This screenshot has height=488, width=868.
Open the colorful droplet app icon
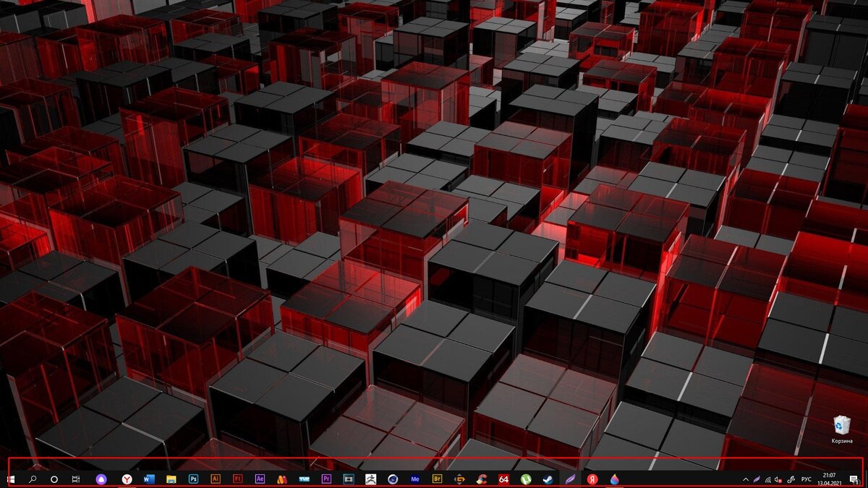614,479
